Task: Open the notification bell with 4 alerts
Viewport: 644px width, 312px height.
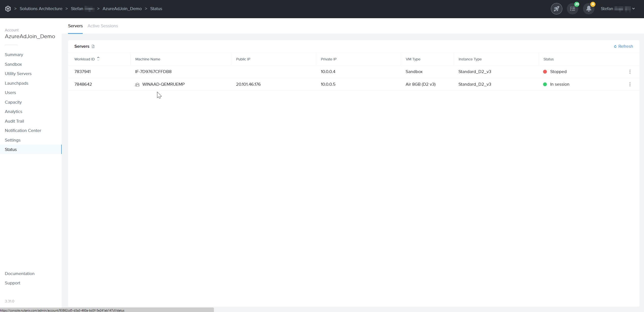Action: [589, 9]
